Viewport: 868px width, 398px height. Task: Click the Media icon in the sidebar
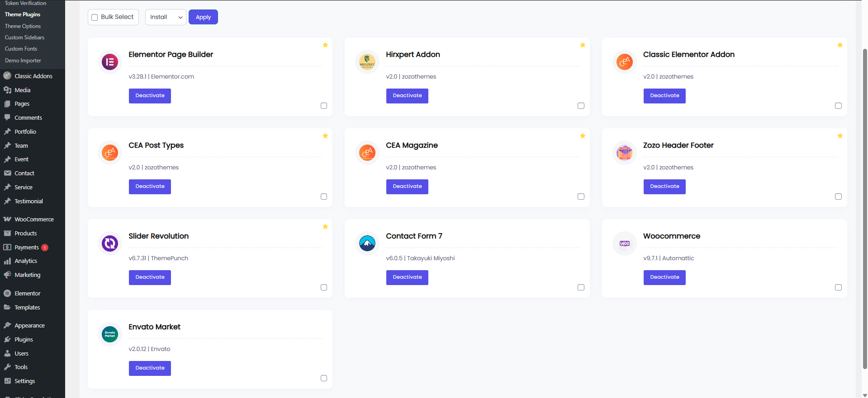tap(7, 90)
